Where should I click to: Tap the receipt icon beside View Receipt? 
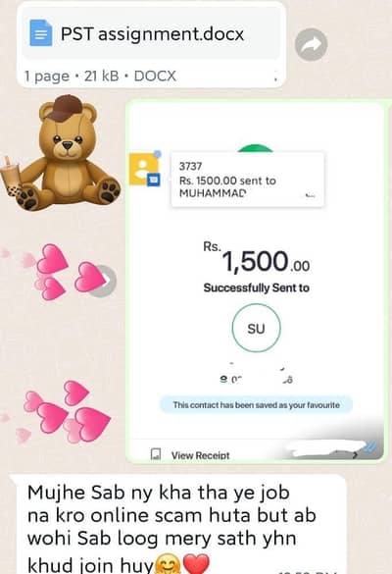click(x=156, y=454)
